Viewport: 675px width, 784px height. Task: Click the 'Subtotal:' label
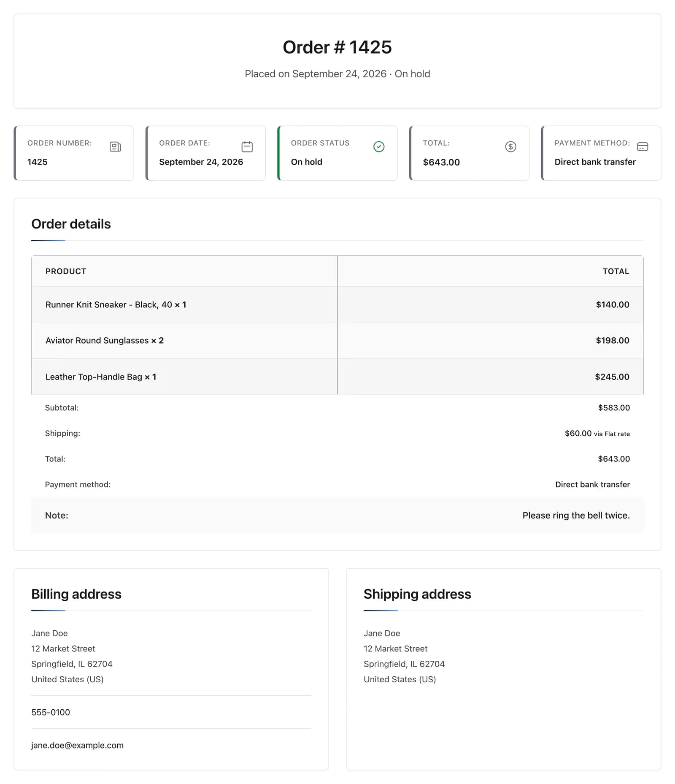pos(62,408)
